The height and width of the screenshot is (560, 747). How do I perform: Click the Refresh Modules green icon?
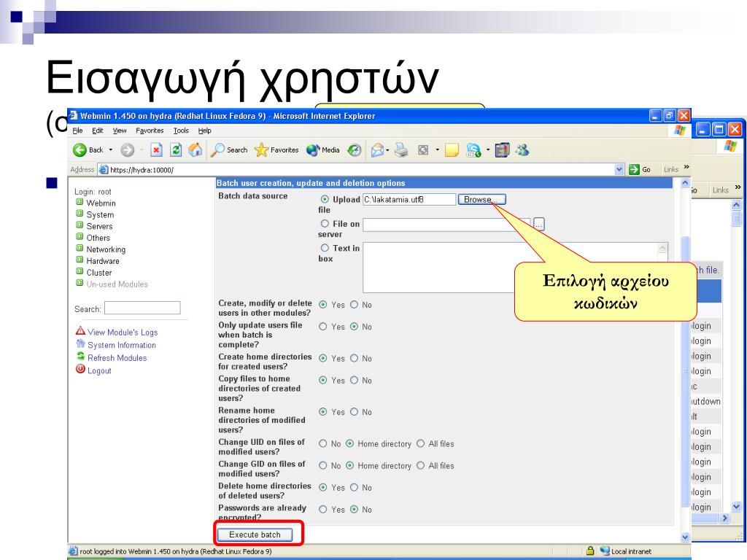point(81,356)
